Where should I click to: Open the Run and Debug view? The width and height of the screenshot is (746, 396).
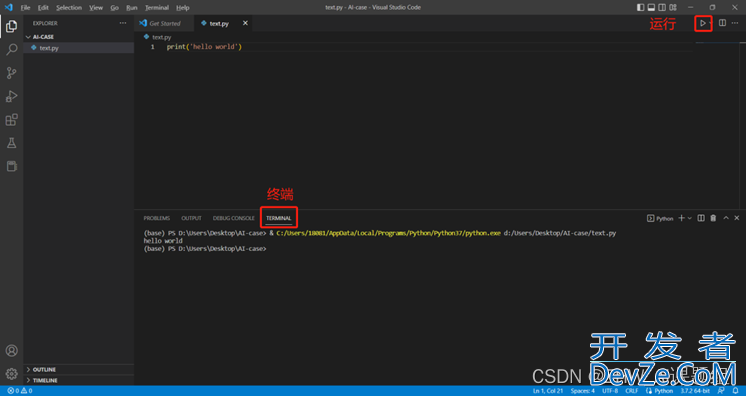pos(11,96)
